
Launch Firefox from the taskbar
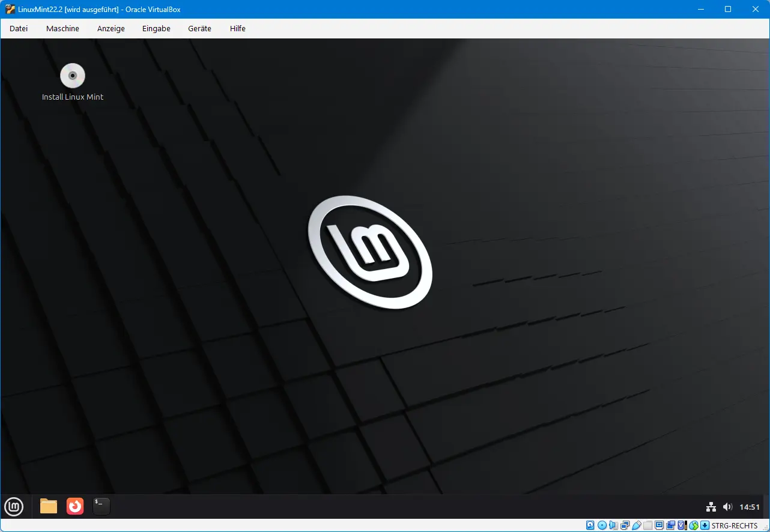[74, 506]
